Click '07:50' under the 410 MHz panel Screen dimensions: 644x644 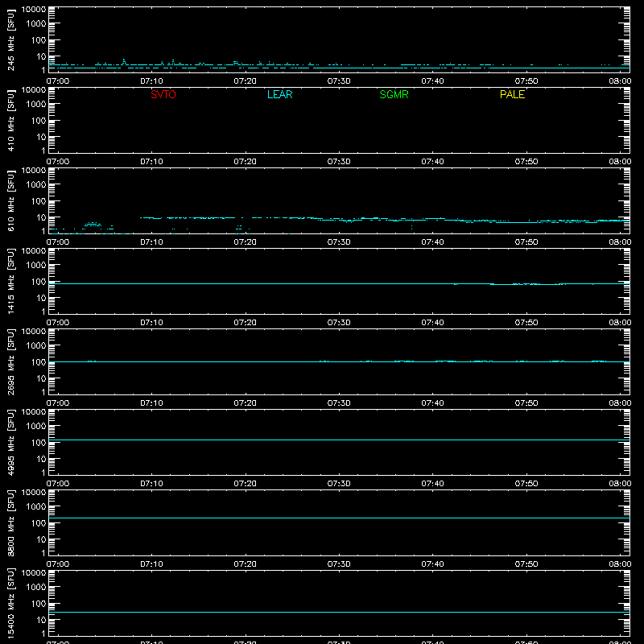point(526,162)
